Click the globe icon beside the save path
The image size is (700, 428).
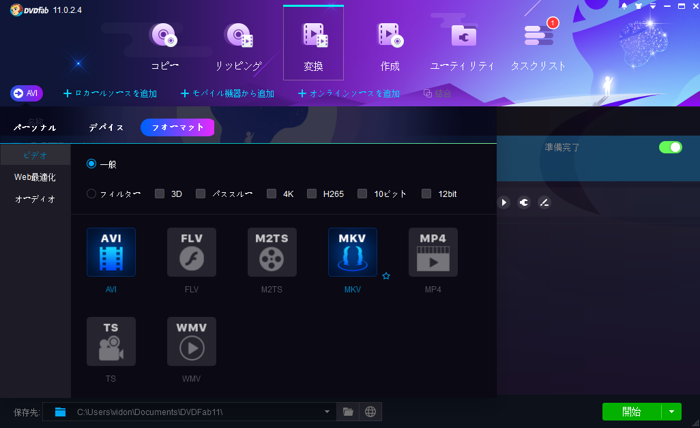point(370,411)
